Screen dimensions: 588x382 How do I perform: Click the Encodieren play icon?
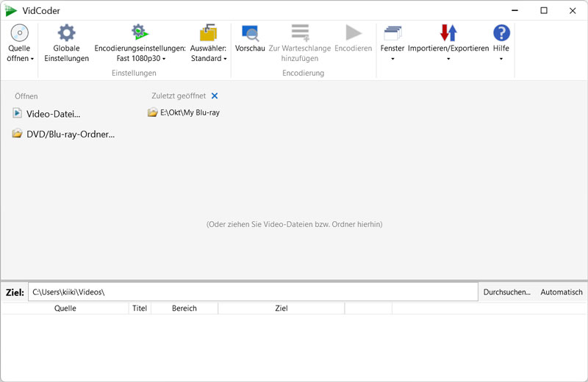pos(354,32)
